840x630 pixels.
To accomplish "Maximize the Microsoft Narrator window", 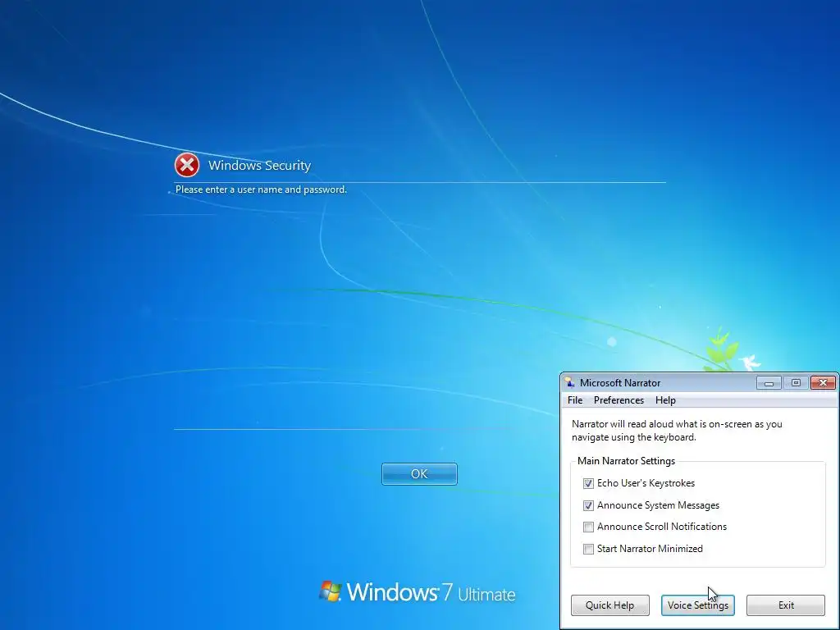I will pyautogui.click(x=796, y=382).
